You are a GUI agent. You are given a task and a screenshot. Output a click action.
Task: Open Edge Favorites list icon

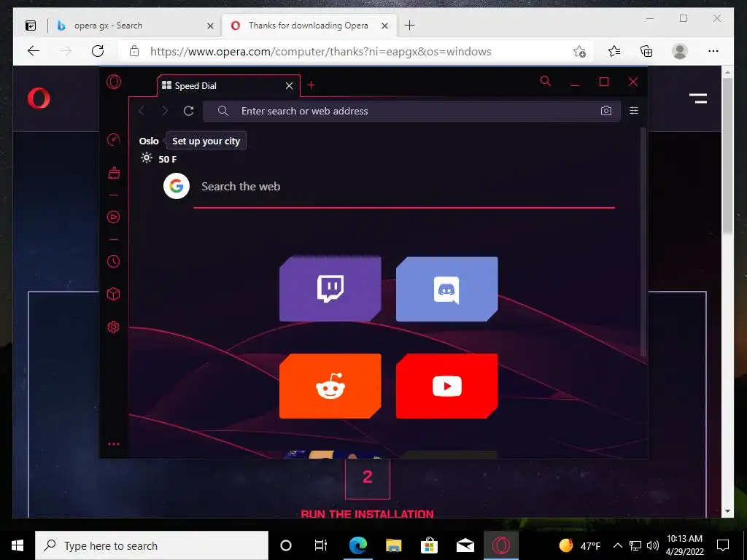614,51
